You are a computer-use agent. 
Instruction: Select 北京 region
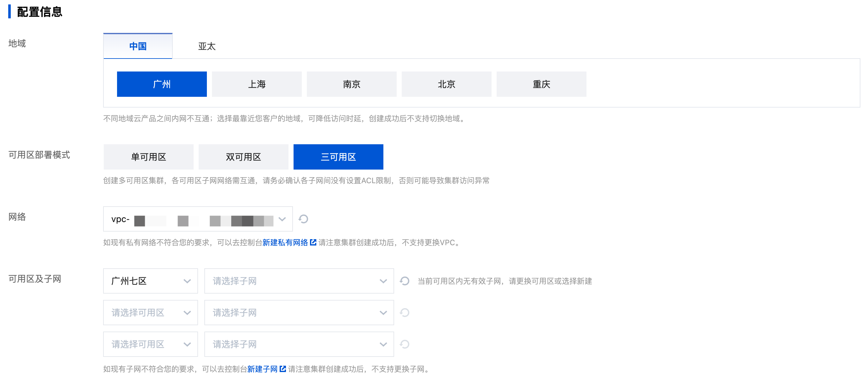tap(446, 84)
